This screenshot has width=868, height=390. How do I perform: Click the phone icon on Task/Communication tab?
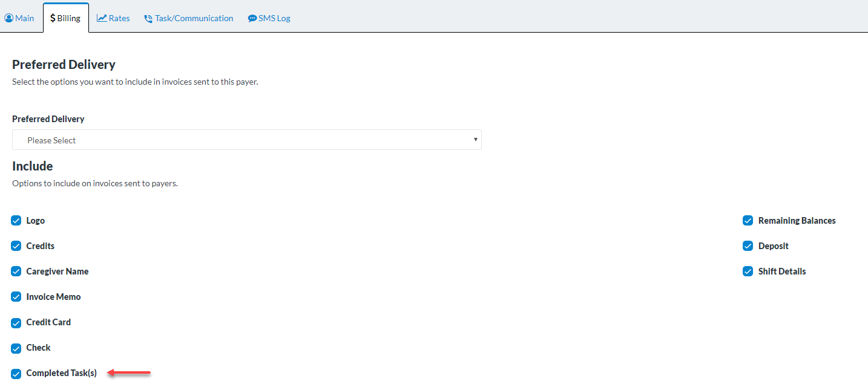147,18
